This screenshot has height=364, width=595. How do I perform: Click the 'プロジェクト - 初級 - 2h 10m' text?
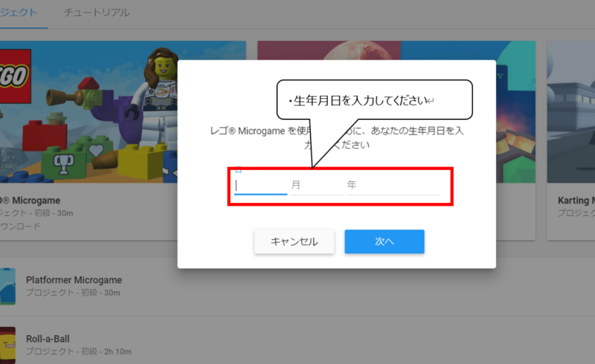pyautogui.click(x=79, y=351)
